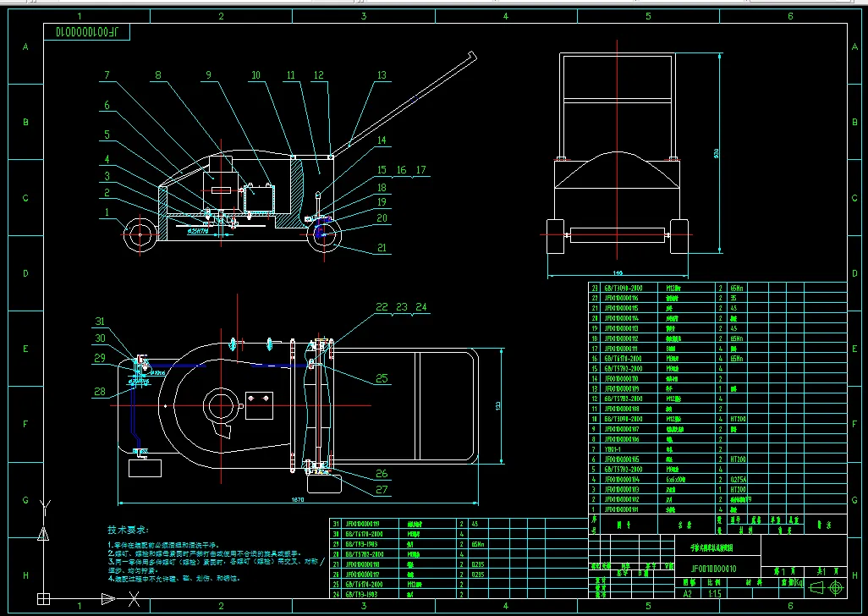Select zone number 5 on bottom border
Viewport: 868px width, 616px height.
pyautogui.click(x=648, y=606)
